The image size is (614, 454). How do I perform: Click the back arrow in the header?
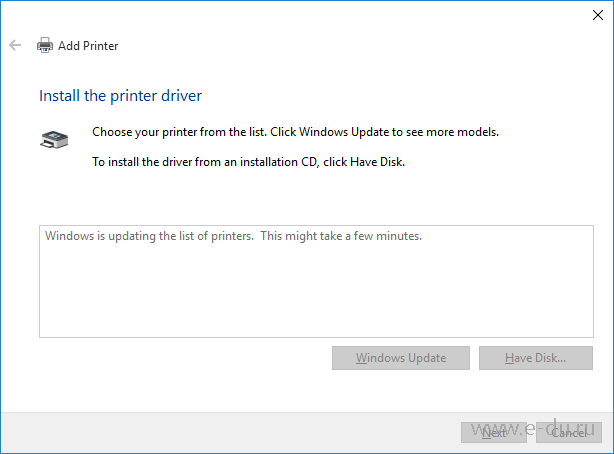point(15,45)
